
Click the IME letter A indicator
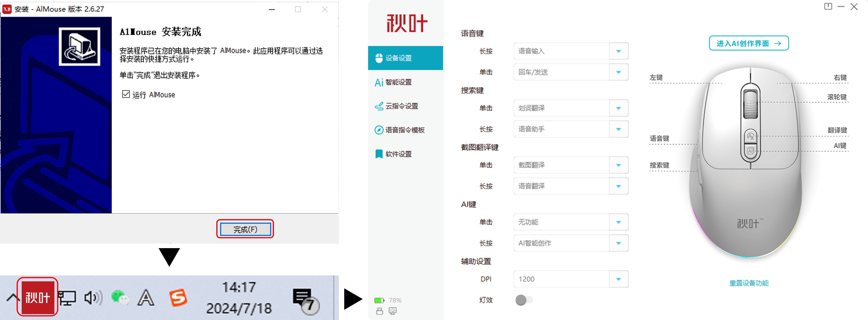click(x=146, y=298)
